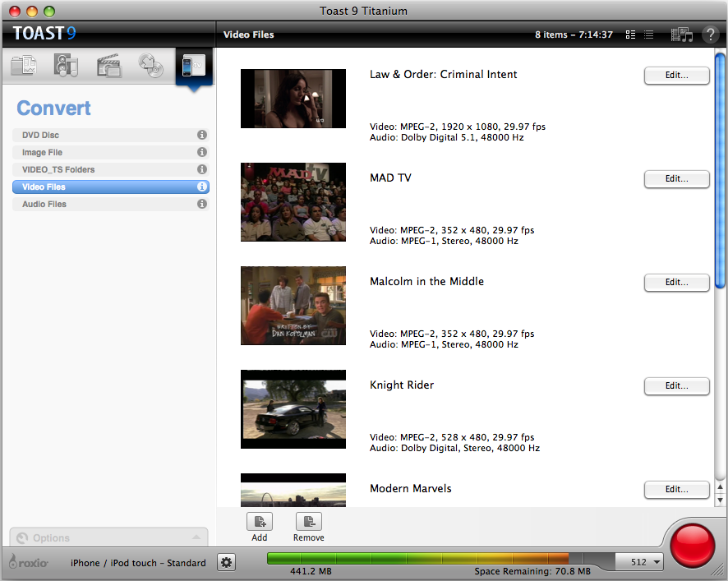Click the Roxio logo
This screenshot has width=728, height=581.
(x=29, y=562)
